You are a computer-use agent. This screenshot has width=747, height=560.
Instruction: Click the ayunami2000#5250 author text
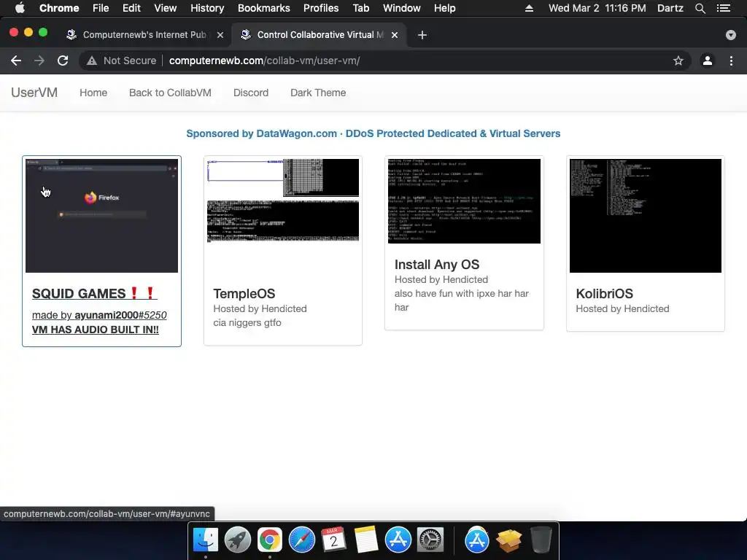coord(120,315)
